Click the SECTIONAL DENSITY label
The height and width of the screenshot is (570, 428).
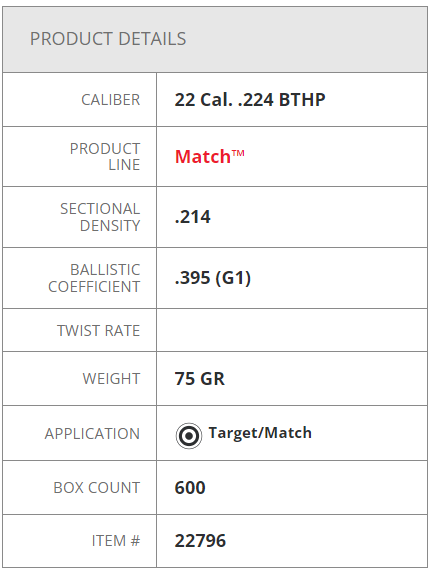point(100,217)
